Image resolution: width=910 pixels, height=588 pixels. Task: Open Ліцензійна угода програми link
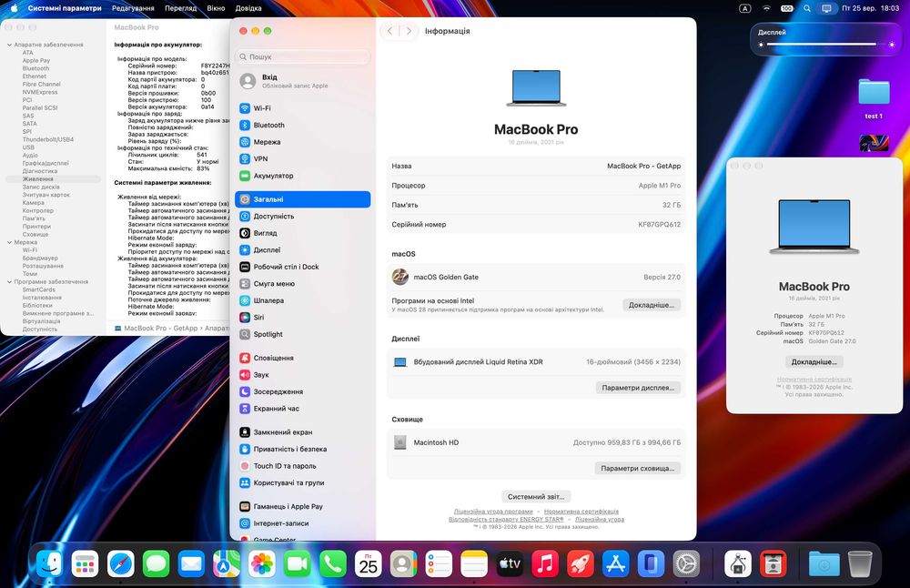pos(493,512)
